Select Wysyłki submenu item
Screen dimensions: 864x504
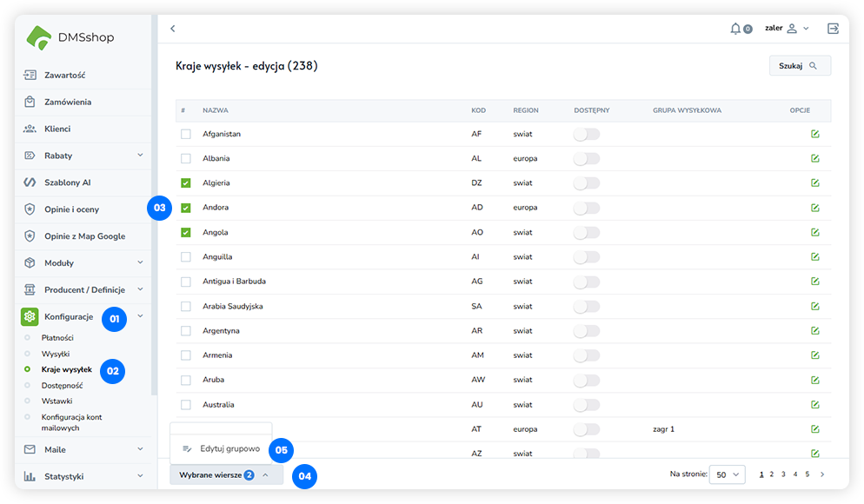tap(56, 354)
